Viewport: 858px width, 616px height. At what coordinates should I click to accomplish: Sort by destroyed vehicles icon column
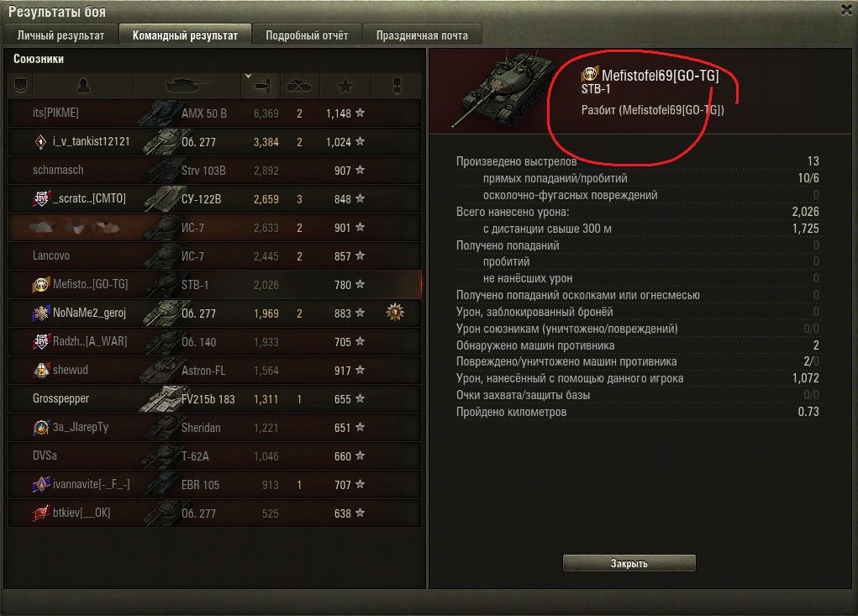[300, 86]
